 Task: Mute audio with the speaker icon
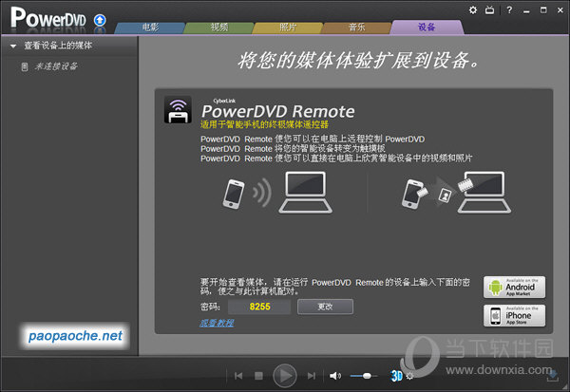pyautogui.click(x=334, y=376)
